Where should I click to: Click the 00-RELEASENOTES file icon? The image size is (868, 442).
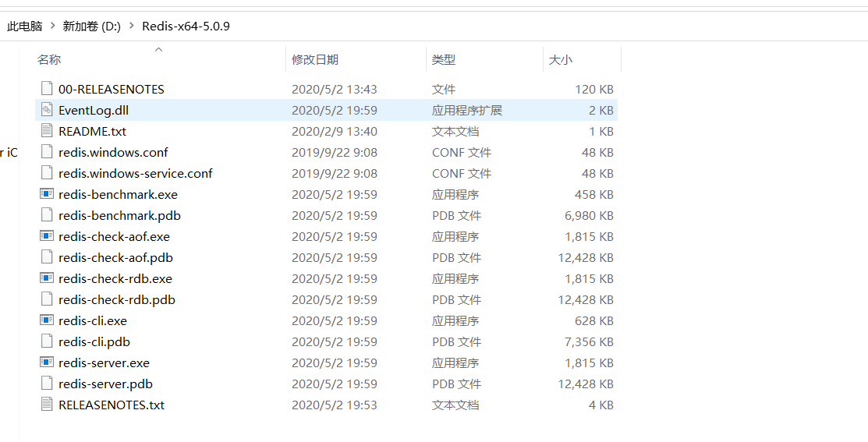(47, 89)
